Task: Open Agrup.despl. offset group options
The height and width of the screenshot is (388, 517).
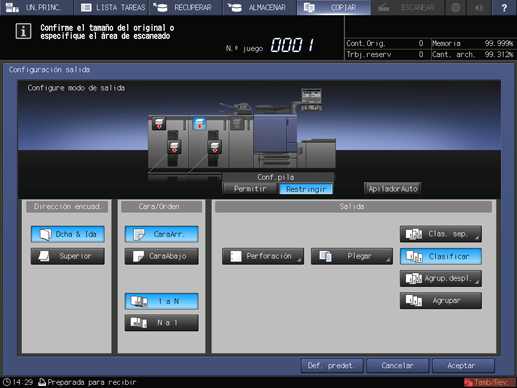Action: (x=441, y=278)
